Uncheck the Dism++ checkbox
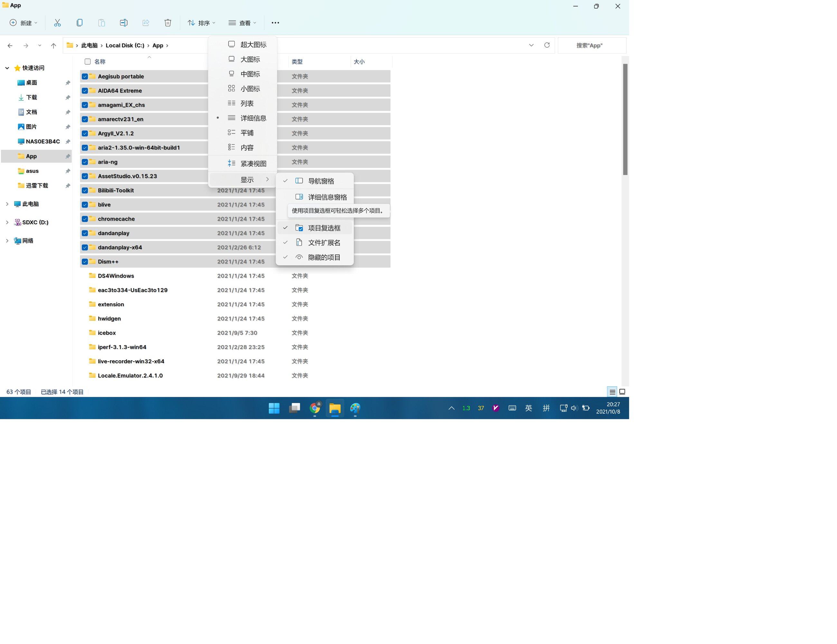The image size is (837, 644). click(x=85, y=262)
